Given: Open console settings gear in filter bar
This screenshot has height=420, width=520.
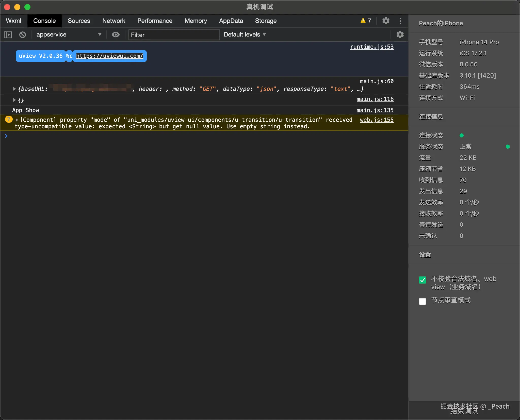Looking at the screenshot, I should tap(400, 34).
